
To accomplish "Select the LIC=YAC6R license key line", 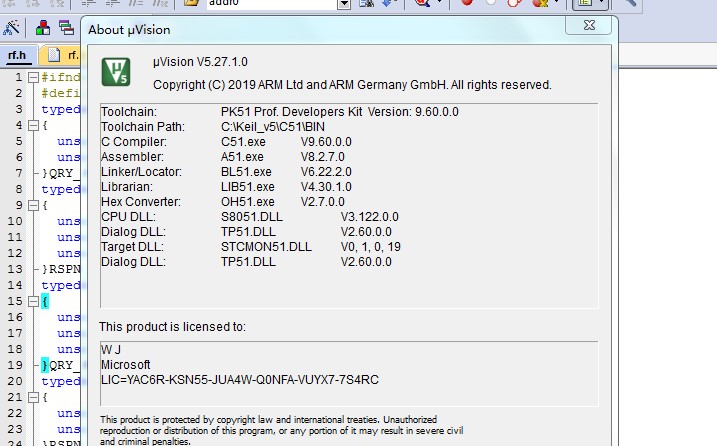I will pyautogui.click(x=240, y=380).
